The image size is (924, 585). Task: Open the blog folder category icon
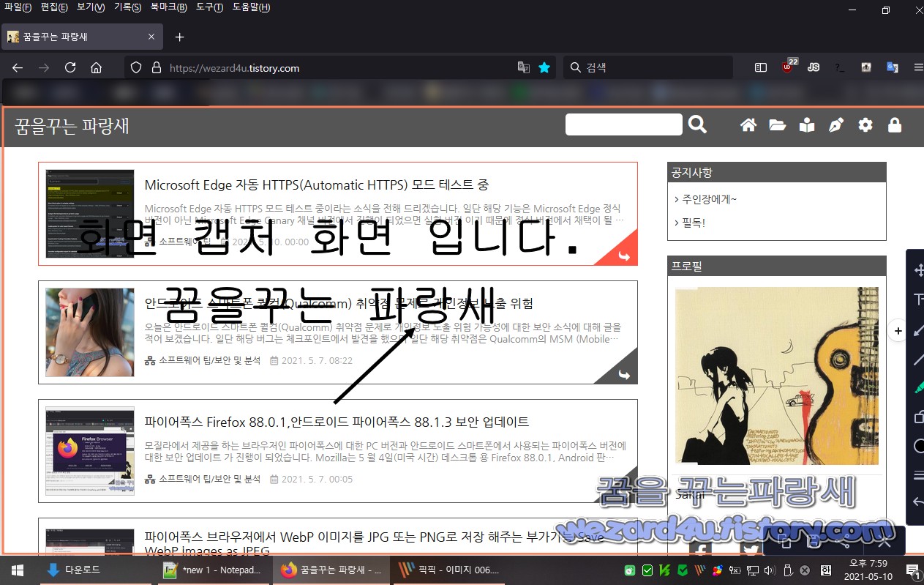tap(777, 125)
